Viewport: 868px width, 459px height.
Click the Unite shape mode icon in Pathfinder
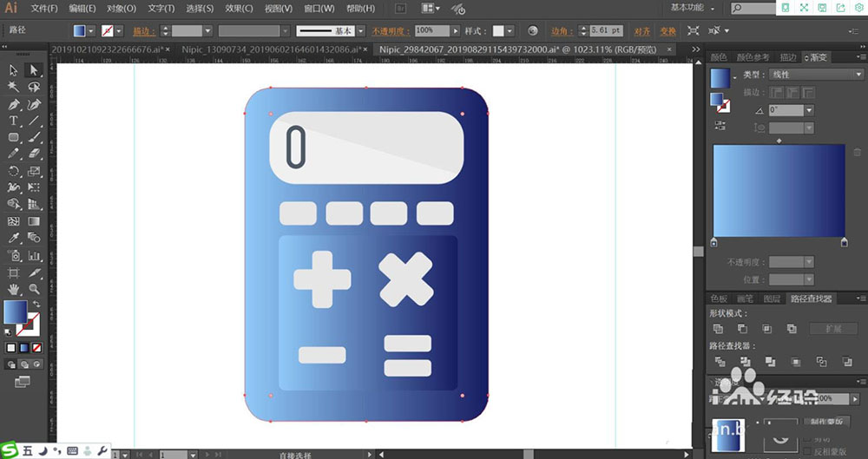pos(718,329)
